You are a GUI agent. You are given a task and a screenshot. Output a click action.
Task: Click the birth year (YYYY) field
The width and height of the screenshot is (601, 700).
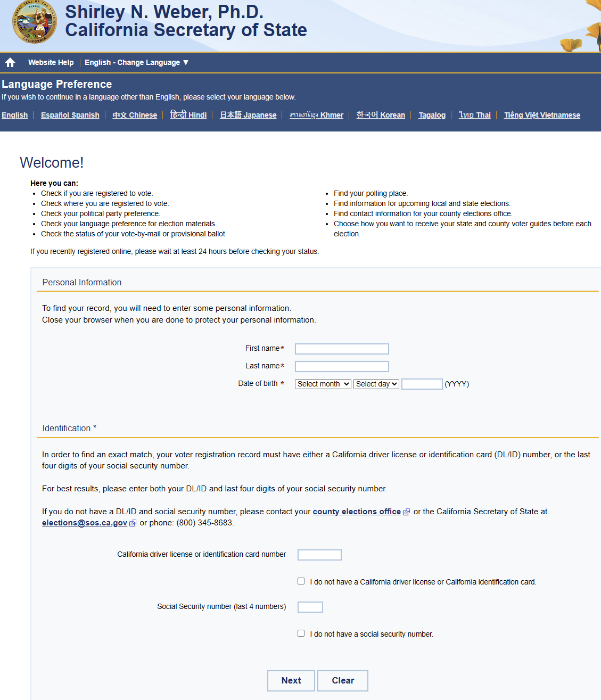(422, 384)
